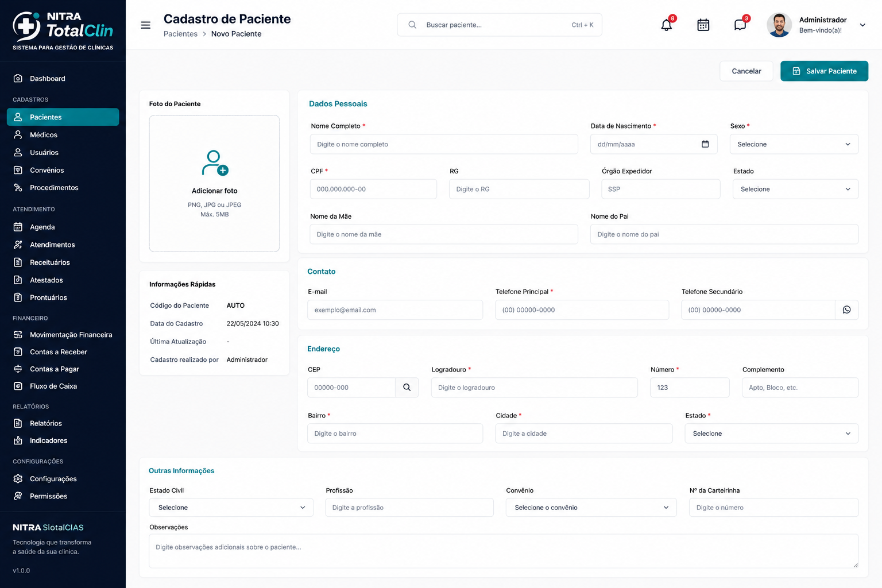Click the Pacientes breadcrumb link
Viewport: 882px width, 588px height.
pos(180,34)
